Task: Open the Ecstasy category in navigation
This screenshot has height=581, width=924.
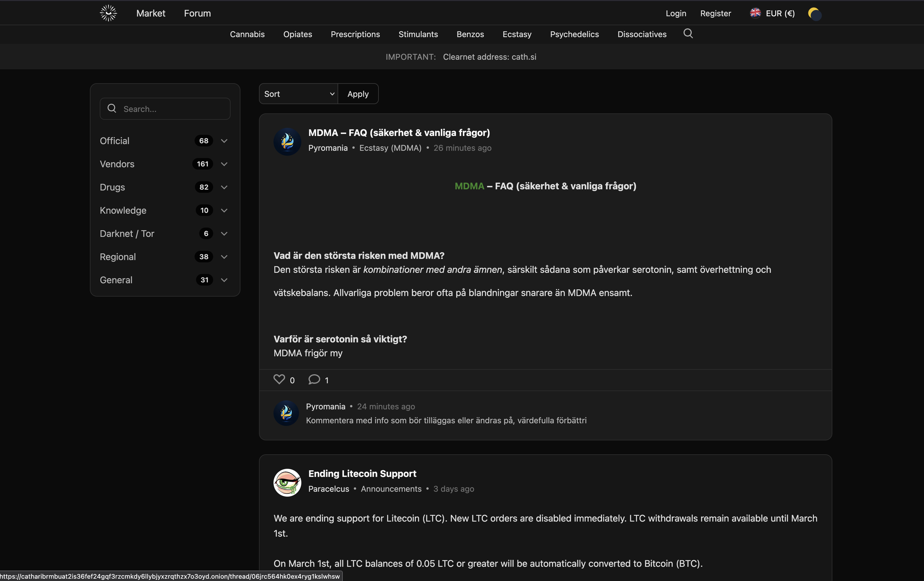Action: point(517,34)
